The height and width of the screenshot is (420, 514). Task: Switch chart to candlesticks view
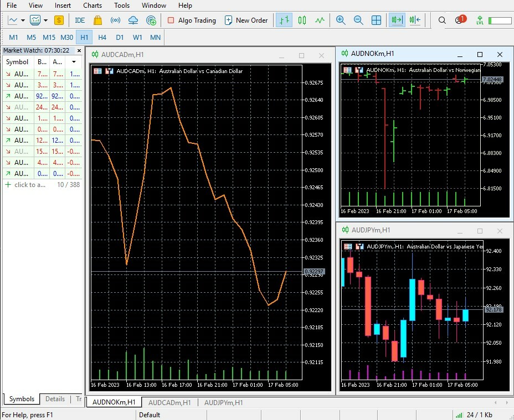(x=302, y=20)
